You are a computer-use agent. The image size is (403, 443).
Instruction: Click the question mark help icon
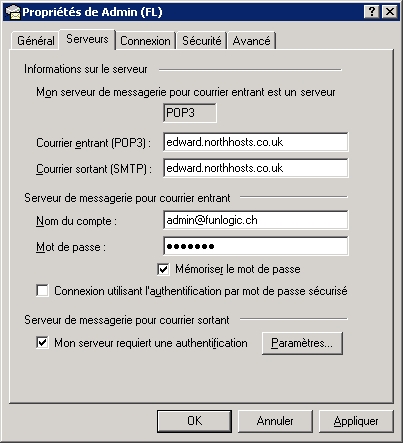pos(372,12)
